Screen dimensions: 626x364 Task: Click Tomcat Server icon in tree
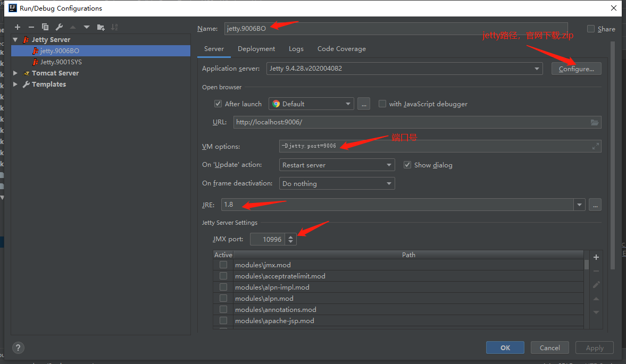27,73
